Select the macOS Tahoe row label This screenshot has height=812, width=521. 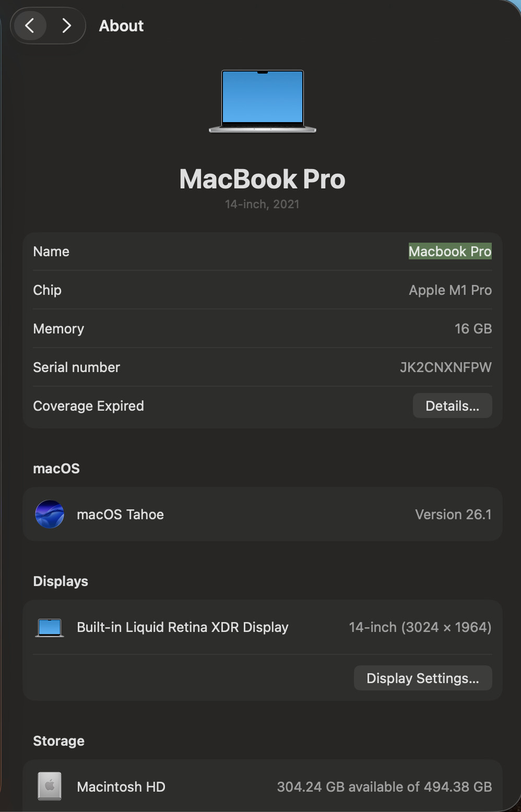coord(120,515)
